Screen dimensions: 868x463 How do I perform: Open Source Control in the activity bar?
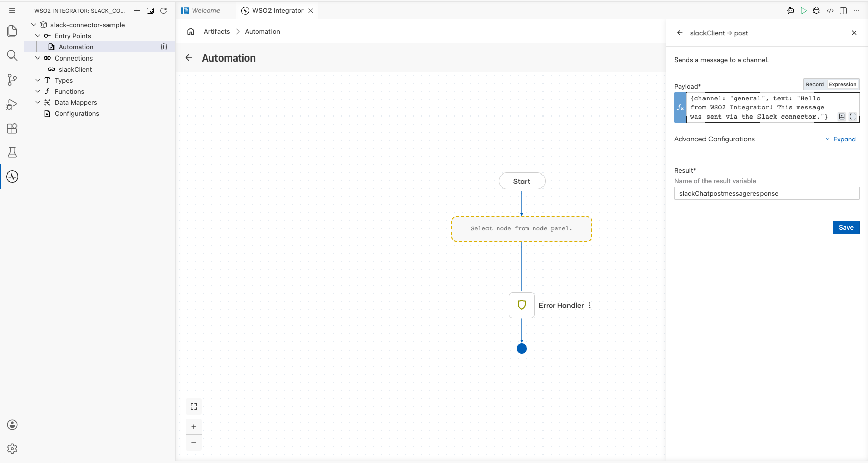12,80
